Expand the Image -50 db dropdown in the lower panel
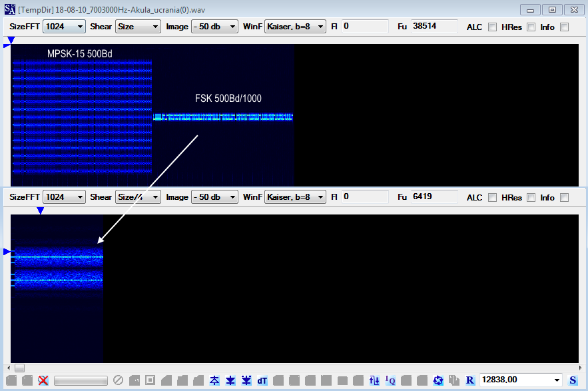Image resolution: width=588 pixels, height=391 pixels. pos(214,197)
